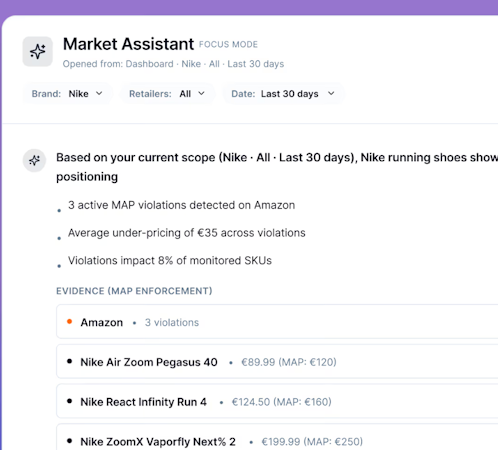Click 'Violations impact 8% of monitored SKUs'
This screenshot has width=498, height=450.
(x=170, y=260)
